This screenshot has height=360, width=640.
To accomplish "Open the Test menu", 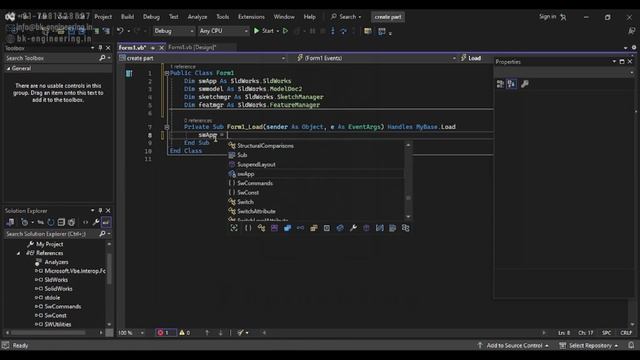I will (x=173, y=17).
